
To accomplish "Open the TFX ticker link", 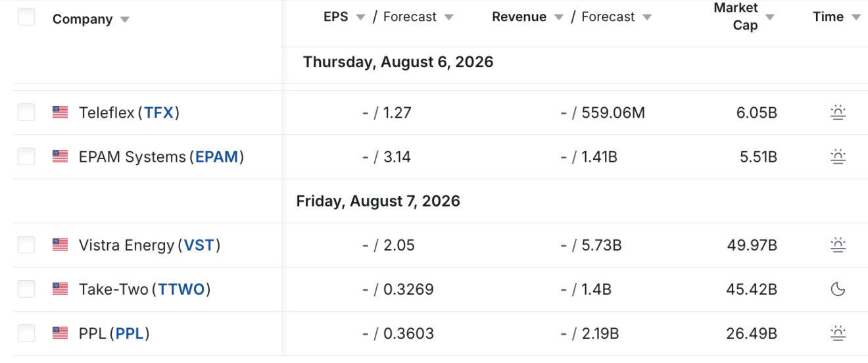I will (159, 113).
